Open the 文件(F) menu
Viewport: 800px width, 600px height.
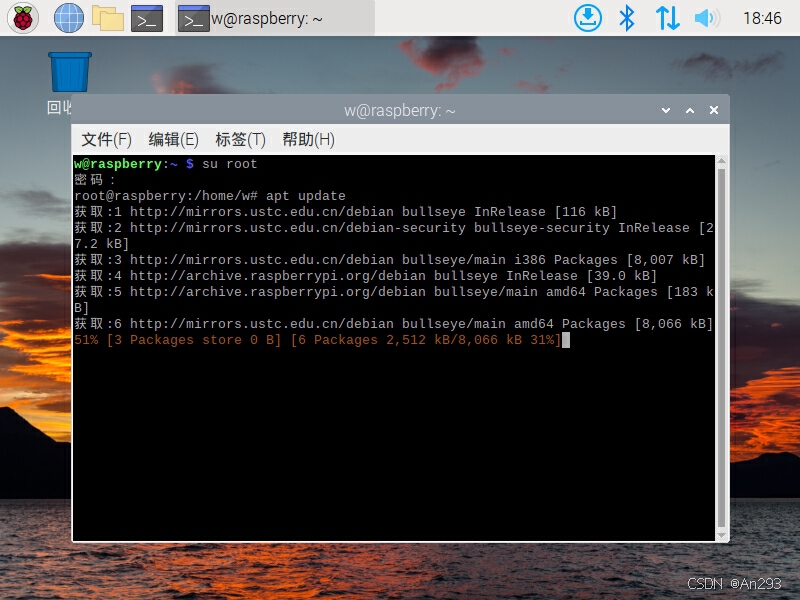tap(107, 139)
